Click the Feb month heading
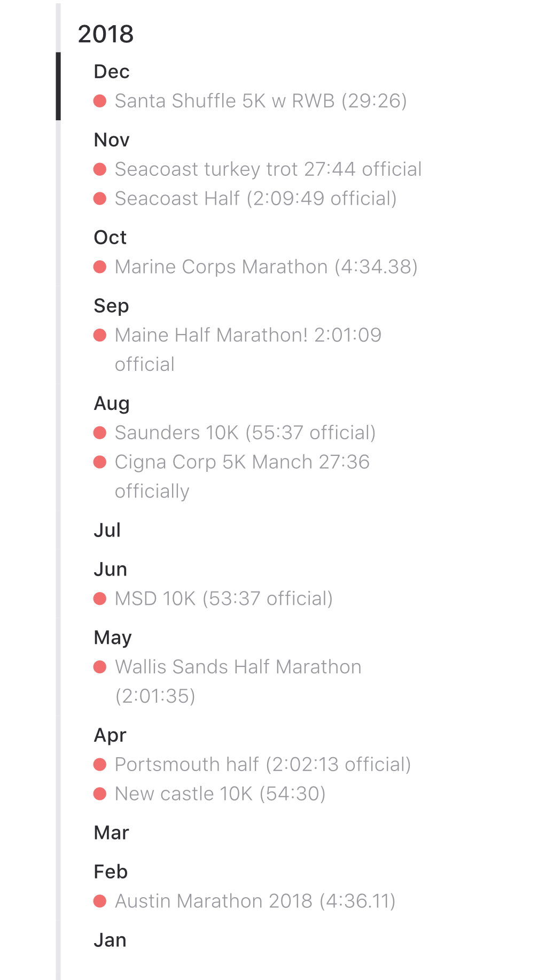This screenshot has width=538, height=980. tap(111, 872)
